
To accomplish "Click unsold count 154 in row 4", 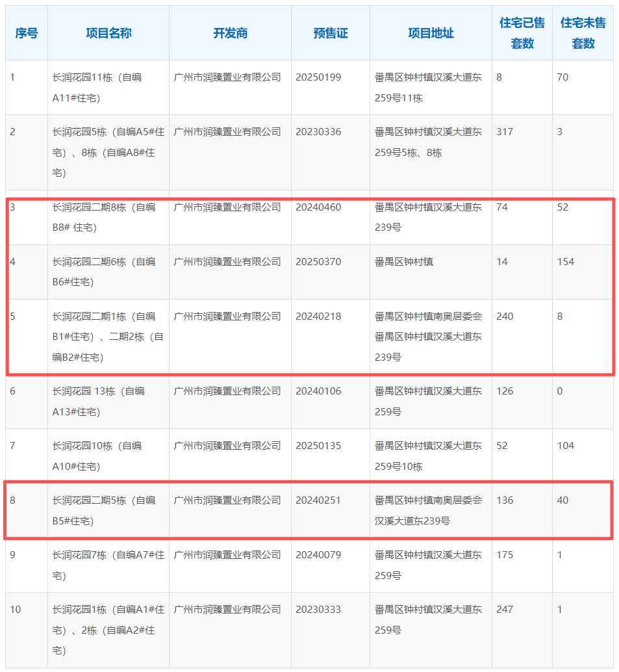I will 566,262.
